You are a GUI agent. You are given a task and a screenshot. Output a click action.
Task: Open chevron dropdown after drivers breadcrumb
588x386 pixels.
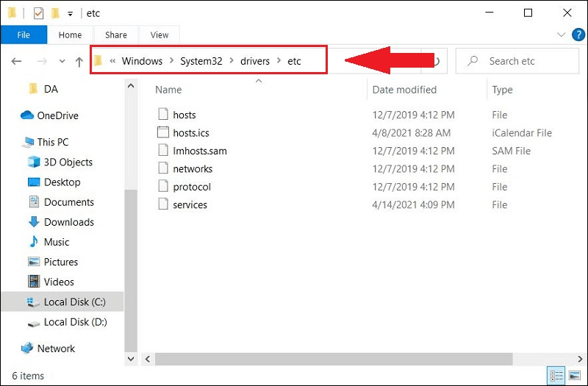click(279, 60)
